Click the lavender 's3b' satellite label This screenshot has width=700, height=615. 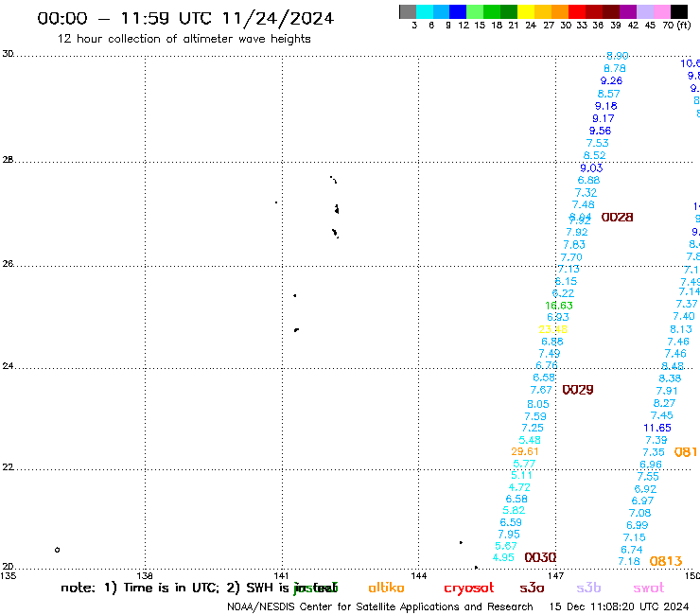[x=588, y=588]
